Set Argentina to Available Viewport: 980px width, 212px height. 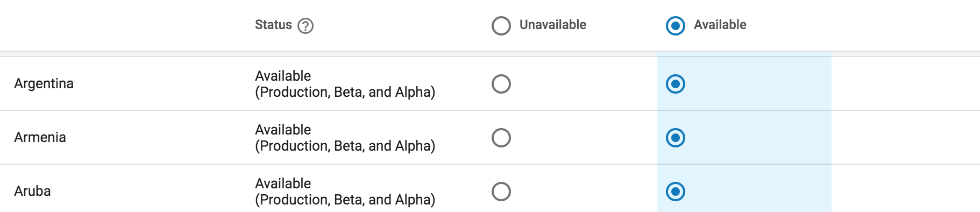[x=676, y=84]
